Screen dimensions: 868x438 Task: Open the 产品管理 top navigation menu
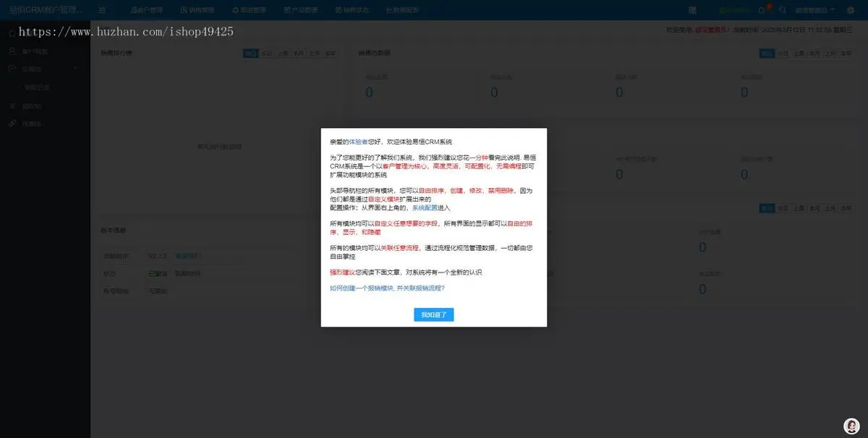(x=301, y=10)
